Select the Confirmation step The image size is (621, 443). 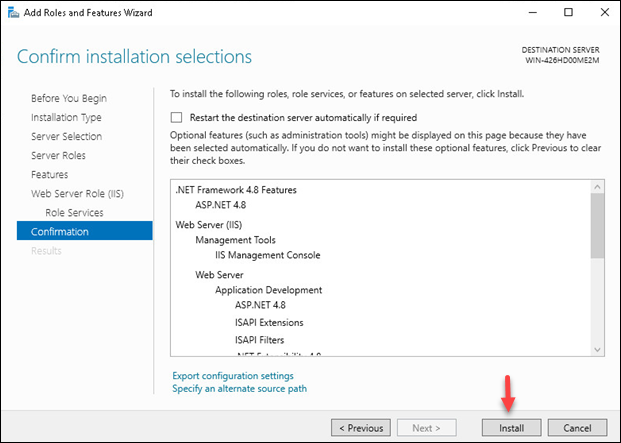(59, 231)
